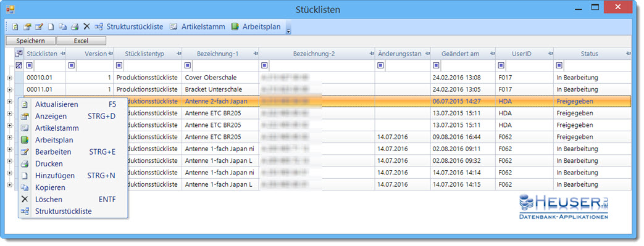Expand the row 00011.01 tree node
This screenshot has height=246, width=644.
pos(9,89)
